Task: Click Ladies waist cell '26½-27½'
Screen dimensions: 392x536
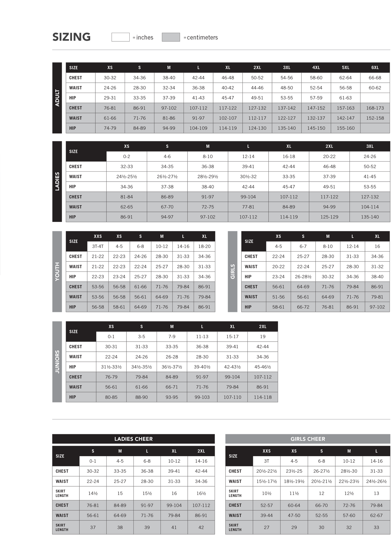Action: pyautogui.click(x=167, y=177)
